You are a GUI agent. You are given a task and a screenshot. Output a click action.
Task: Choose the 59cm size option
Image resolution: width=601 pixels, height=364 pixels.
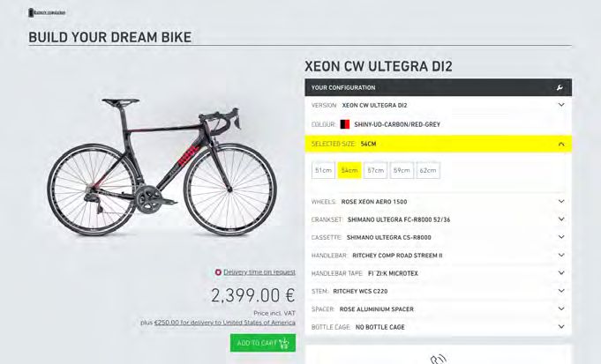pyautogui.click(x=402, y=170)
